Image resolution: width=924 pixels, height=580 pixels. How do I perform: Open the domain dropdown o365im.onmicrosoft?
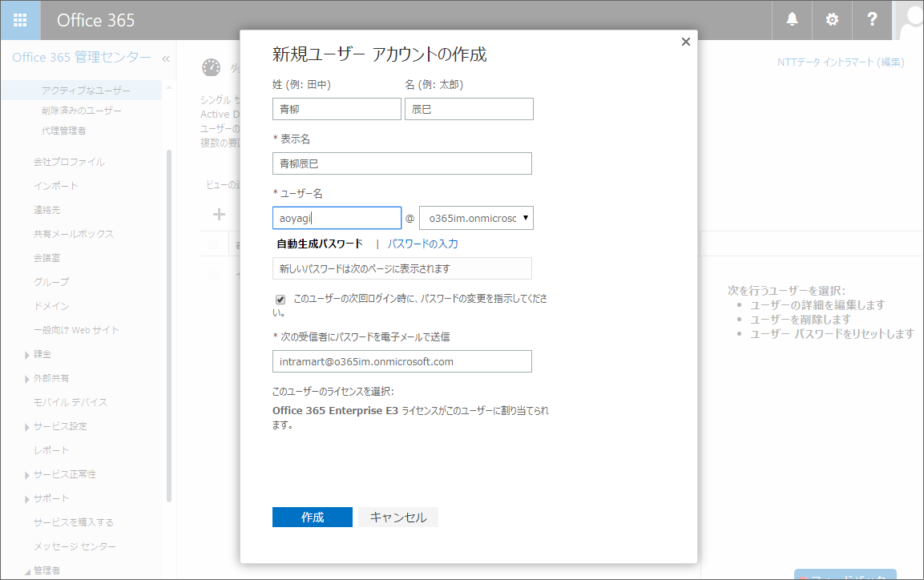[476, 218]
